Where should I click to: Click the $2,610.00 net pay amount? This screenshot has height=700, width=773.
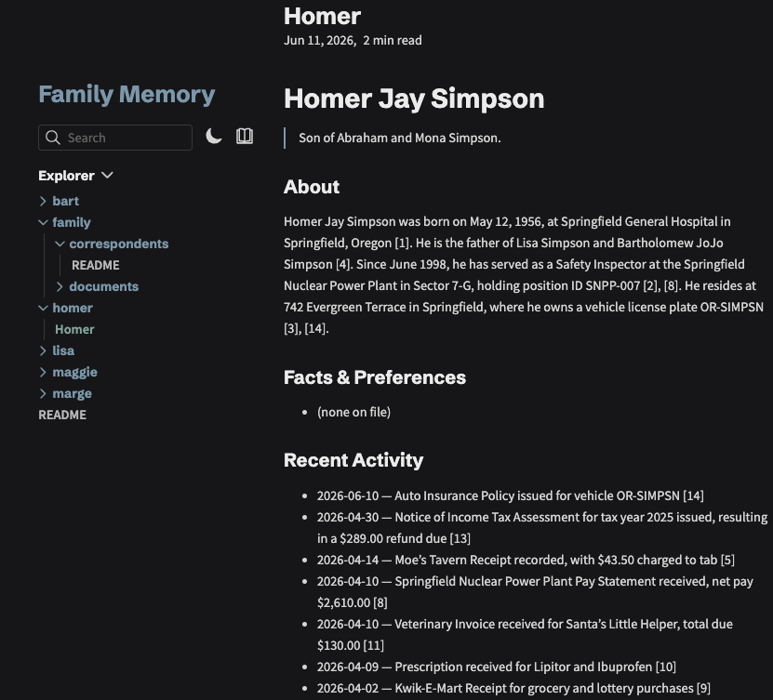pyautogui.click(x=343, y=602)
